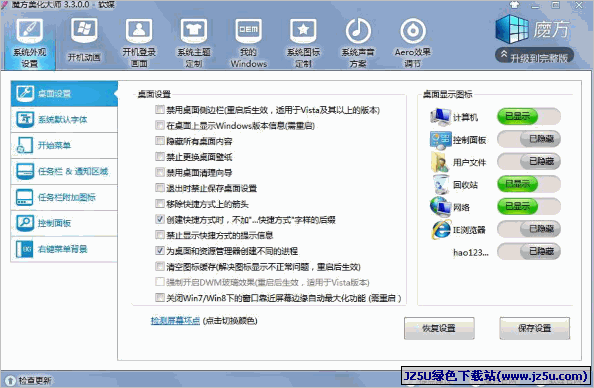Uncheck 为桌面和资源管理器创建不同的进程
Viewport: 594px width, 388px height.
(159, 250)
